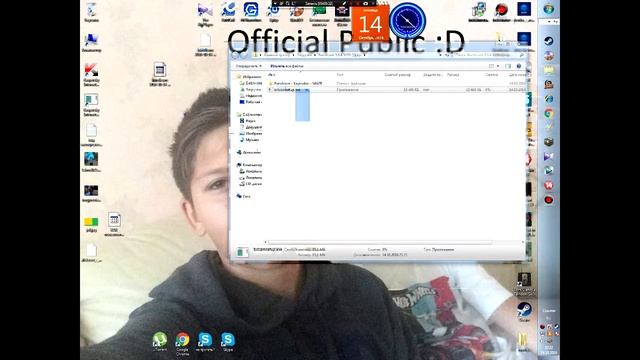This screenshot has height=360, width=640.
Task: Open the view options dropdown arrow
Action: [498, 66]
